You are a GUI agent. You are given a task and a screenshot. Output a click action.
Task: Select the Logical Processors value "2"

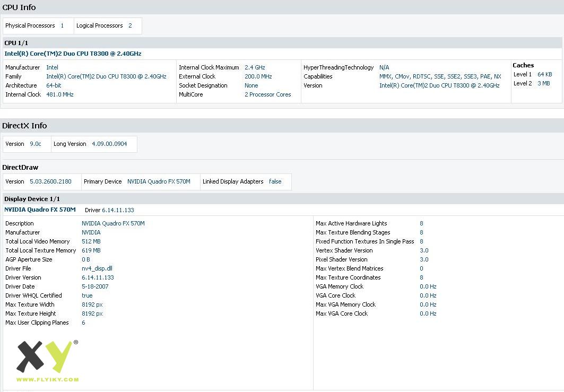tap(130, 25)
